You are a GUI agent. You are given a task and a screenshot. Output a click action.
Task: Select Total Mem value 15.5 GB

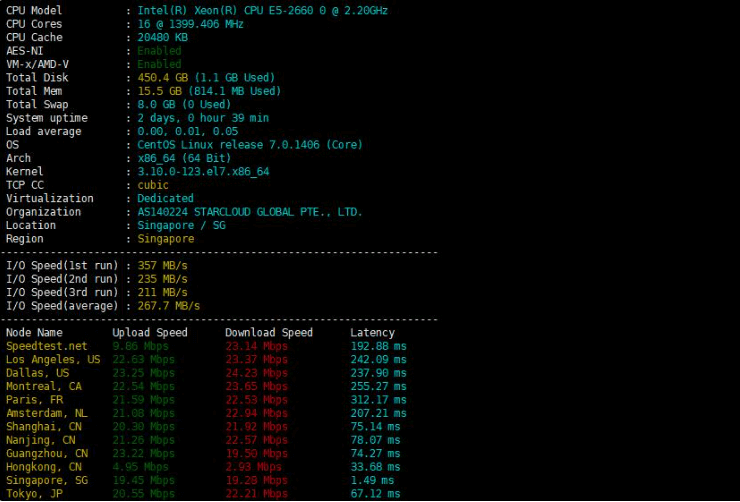[159, 91]
